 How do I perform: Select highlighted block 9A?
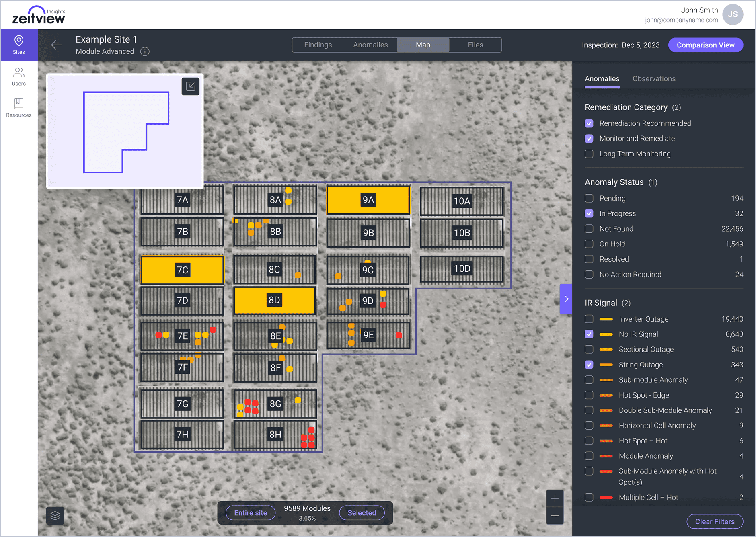pos(368,200)
